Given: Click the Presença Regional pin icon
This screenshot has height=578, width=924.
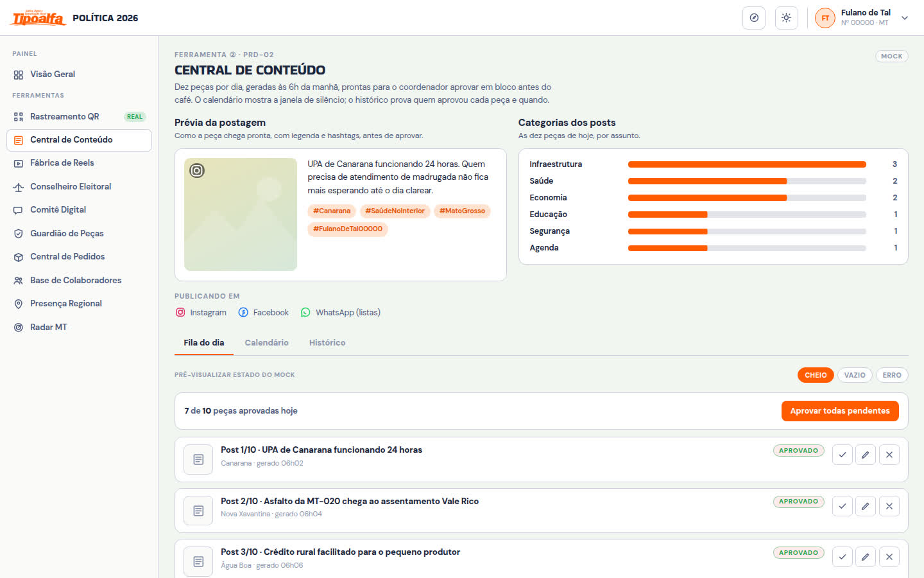Looking at the screenshot, I should 19,304.
